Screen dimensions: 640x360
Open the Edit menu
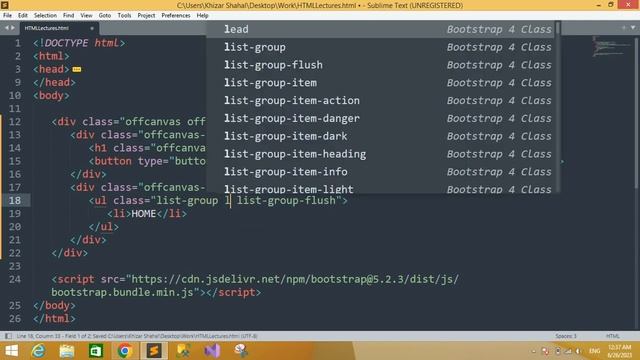point(22,16)
